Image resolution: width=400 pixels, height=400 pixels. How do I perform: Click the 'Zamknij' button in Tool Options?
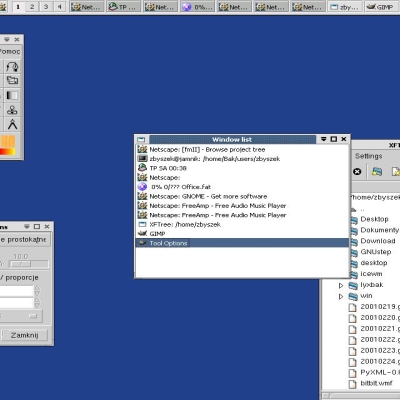coord(24,335)
